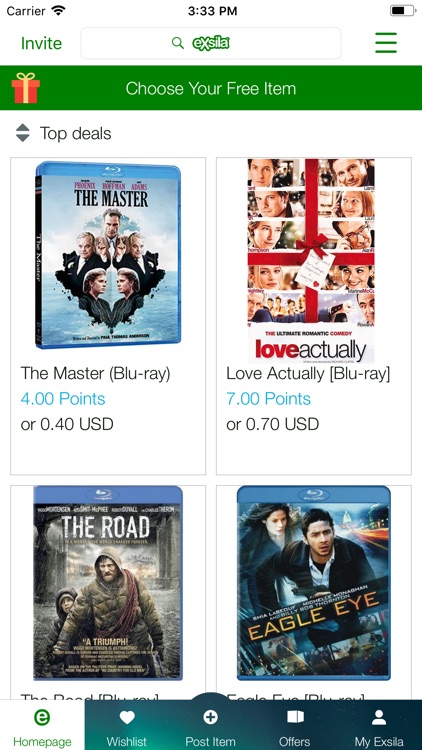The image size is (422, 750).
Task: Focus the Exsila search field
Action: tap(211, 43)
